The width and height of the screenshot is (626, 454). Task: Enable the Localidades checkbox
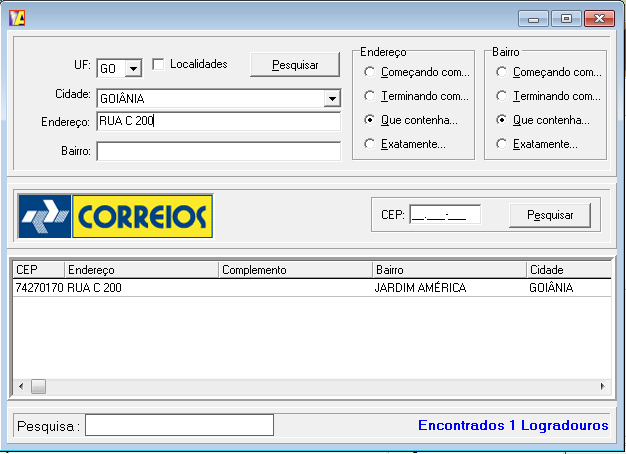[x=158, y=64]
